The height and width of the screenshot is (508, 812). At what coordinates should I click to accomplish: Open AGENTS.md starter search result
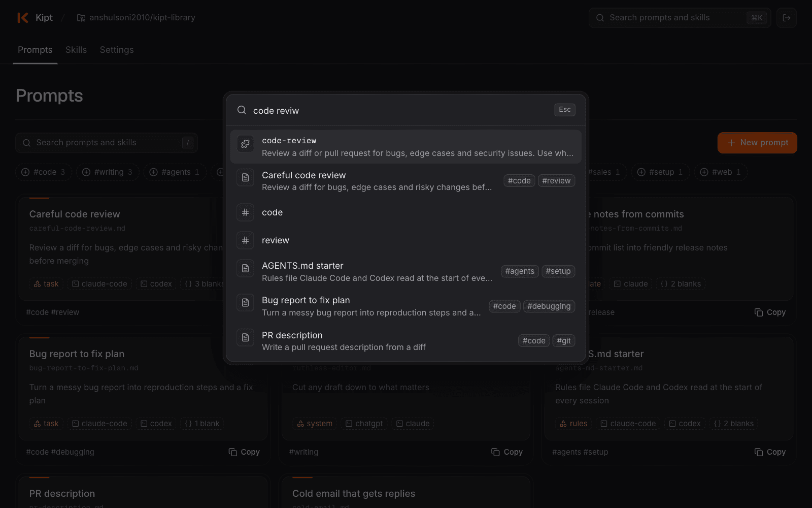click(x=405, y=272)
